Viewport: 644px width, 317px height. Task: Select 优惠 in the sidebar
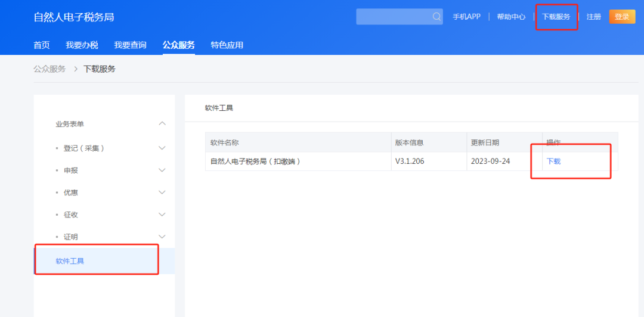coord(70,192)
